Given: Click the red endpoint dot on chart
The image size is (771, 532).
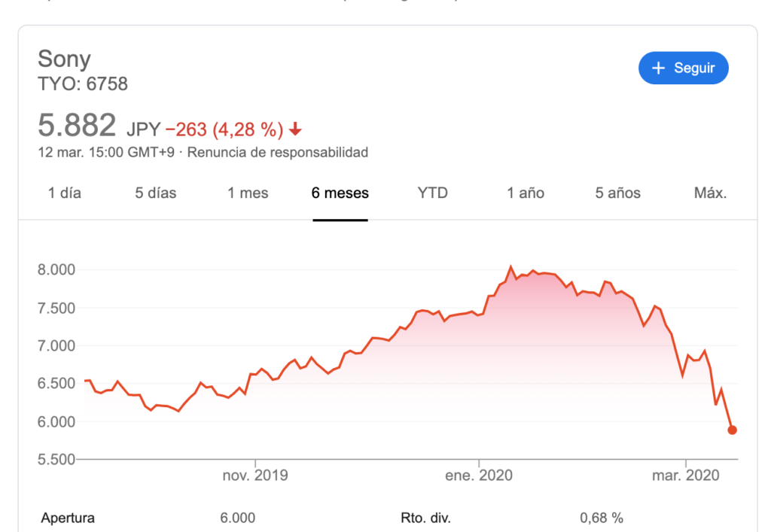Looking at the screenshot, I should [732, 430].
